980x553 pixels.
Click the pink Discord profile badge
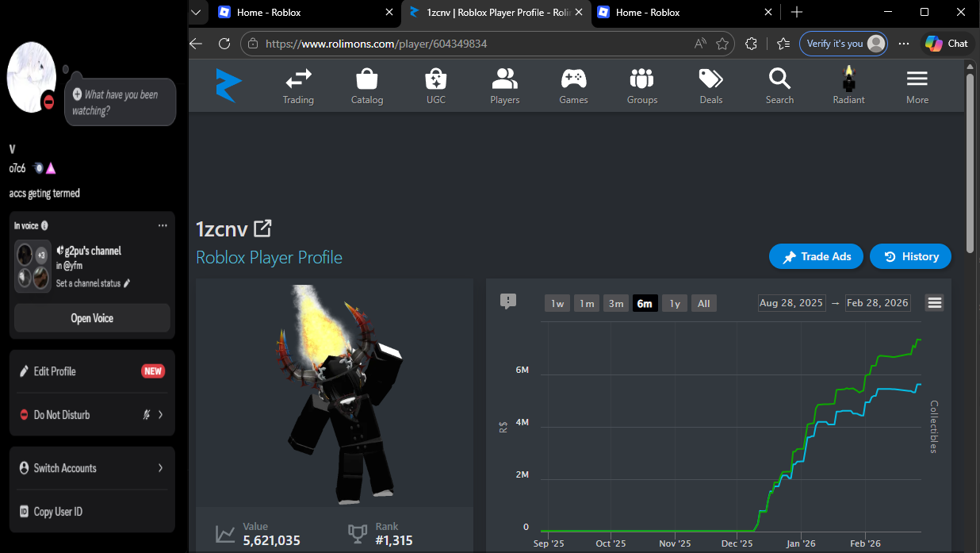pyautogui.click(x=50, y=168)
